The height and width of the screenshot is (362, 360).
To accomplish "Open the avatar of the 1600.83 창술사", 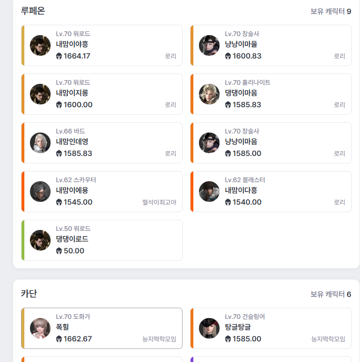I will pos(209,45).
